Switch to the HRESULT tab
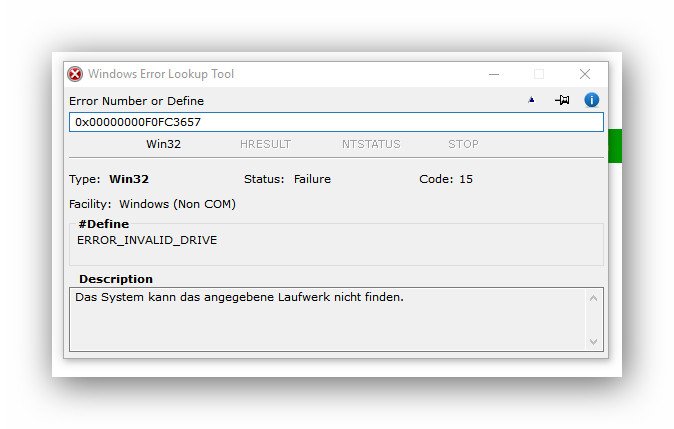 tap(265, 144)
